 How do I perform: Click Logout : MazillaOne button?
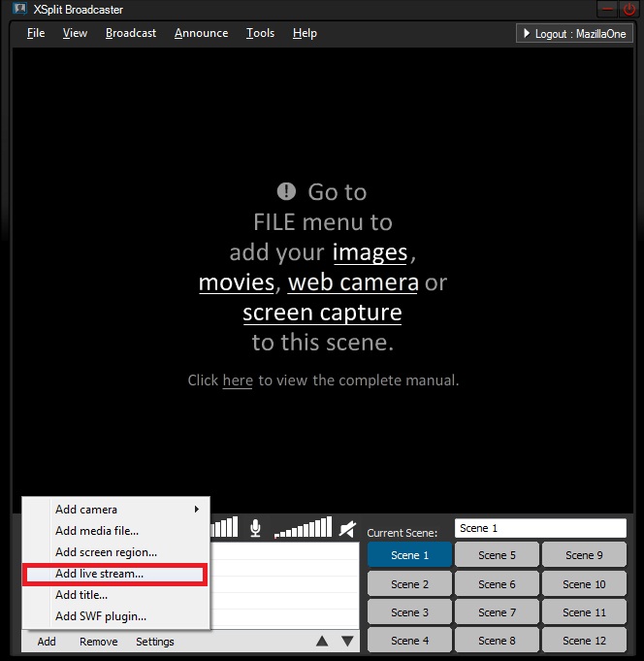pos(574,33)
